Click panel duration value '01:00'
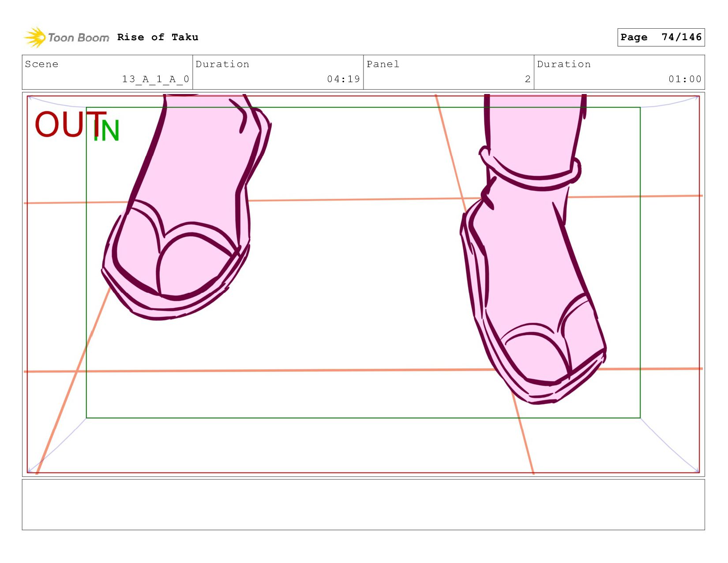 (685, 79)
